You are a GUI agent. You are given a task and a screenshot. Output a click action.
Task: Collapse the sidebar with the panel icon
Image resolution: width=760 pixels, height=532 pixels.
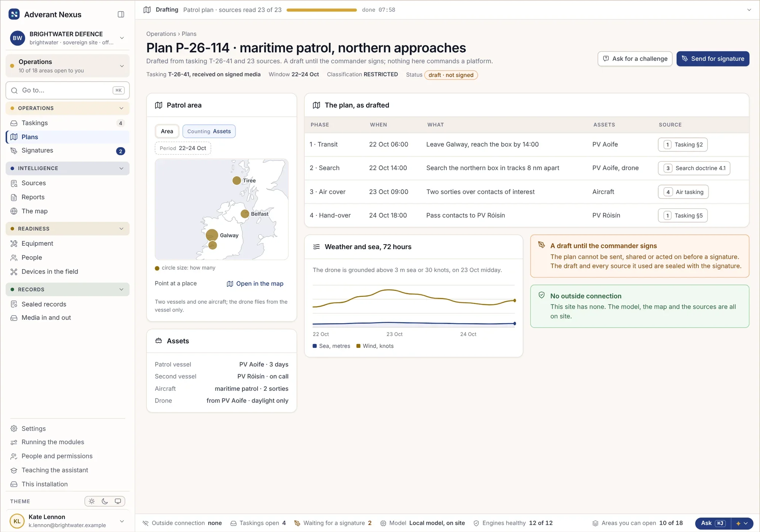click(121, 14)
